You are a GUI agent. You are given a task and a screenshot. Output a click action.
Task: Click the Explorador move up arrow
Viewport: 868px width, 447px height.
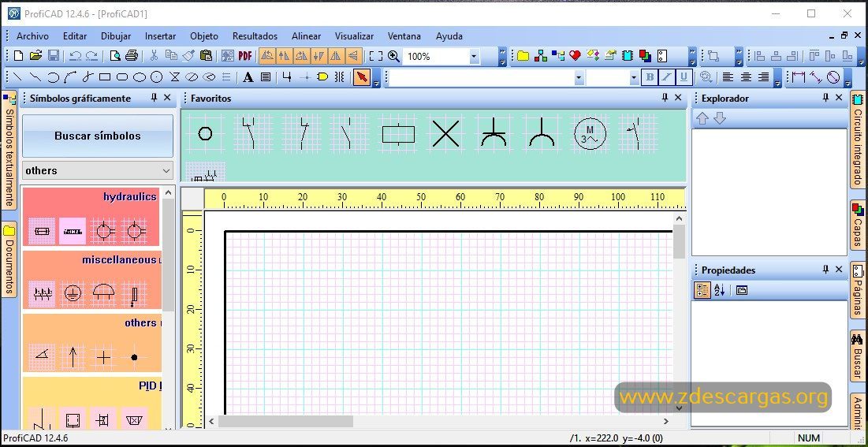(x=702, y=118)
